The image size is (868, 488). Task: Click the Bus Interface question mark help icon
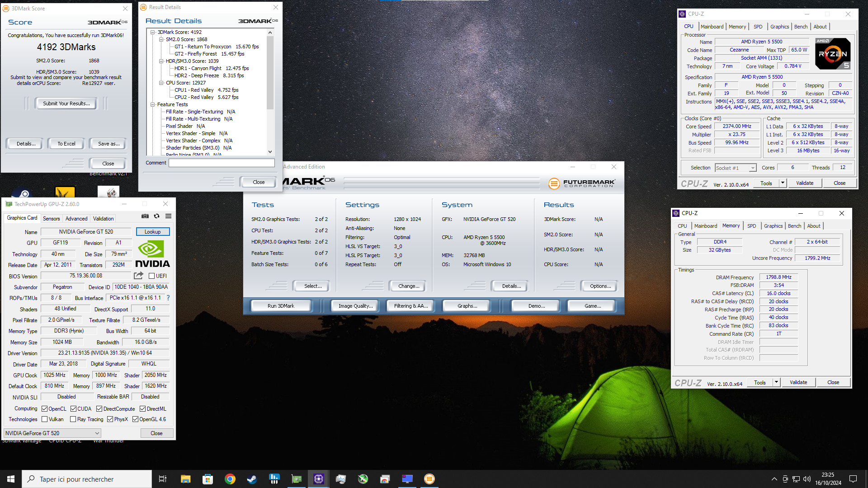(168, 298)
